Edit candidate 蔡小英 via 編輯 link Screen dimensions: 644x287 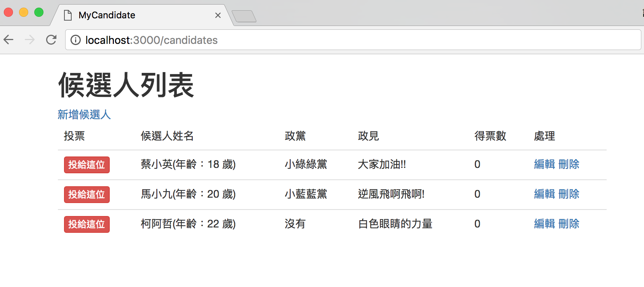pos(545,164)
